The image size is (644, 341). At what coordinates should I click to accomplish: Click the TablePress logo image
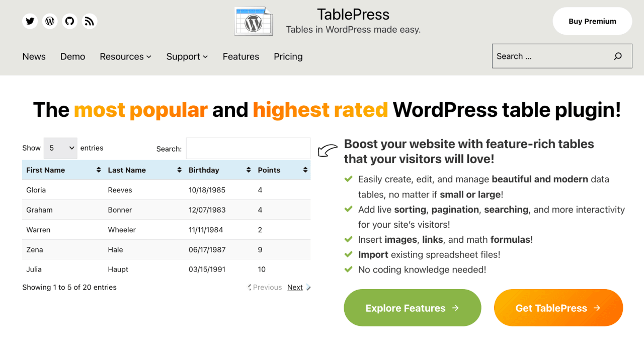pyautogui.click(x=254, y=22)
